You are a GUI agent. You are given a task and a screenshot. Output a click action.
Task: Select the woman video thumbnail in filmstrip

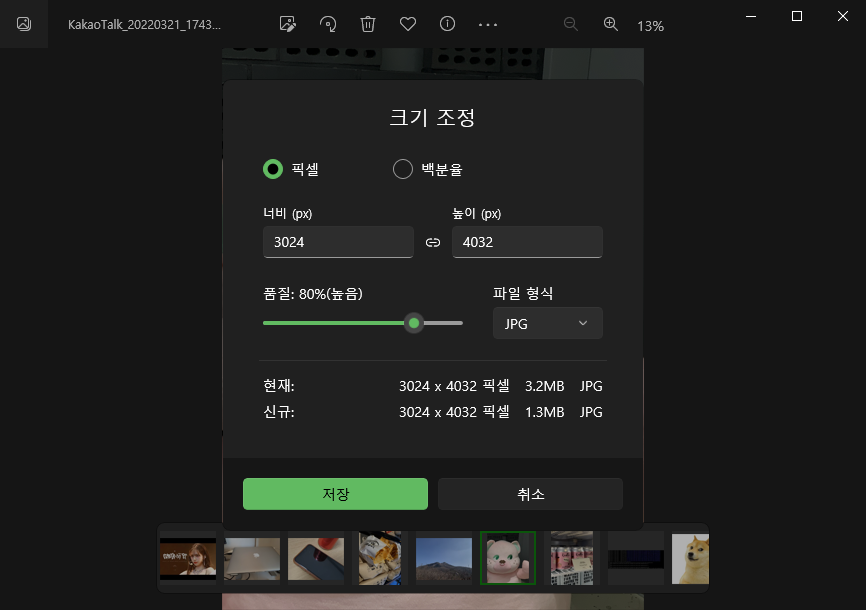pos(188,558)
